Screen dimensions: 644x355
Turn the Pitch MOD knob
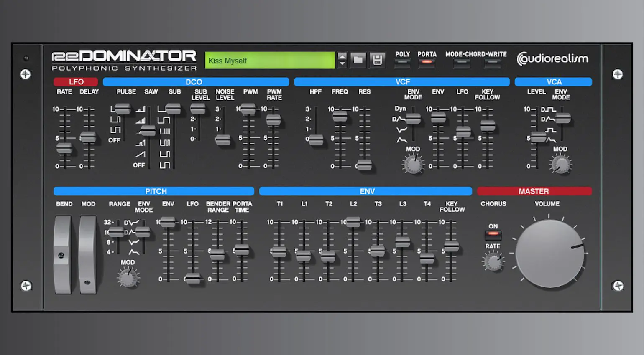pos(128,277)
